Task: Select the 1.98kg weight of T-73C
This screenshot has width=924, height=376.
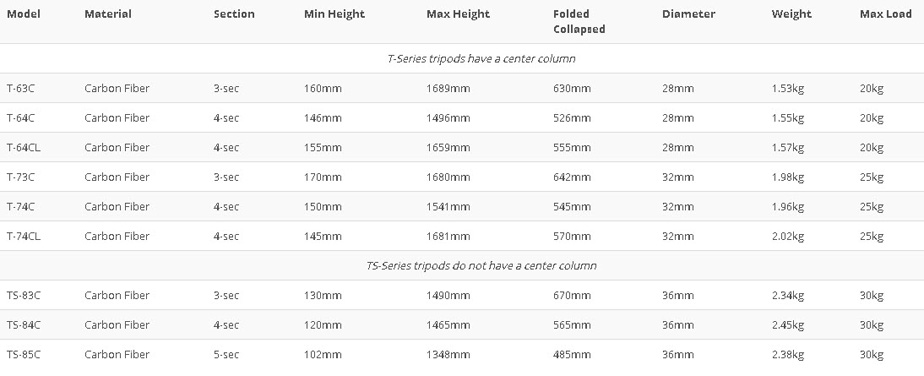Action: [x=788, y=177]
